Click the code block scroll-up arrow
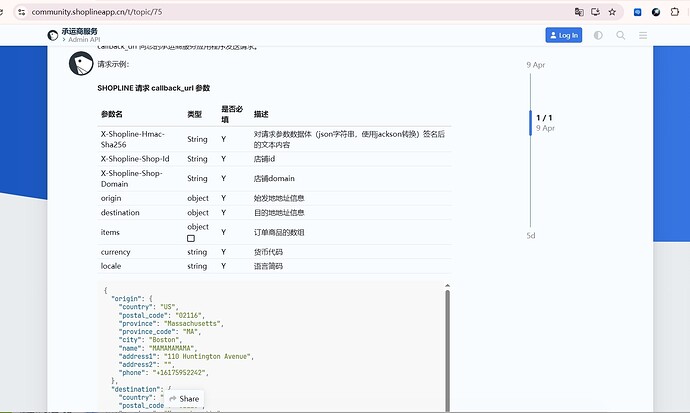Image resolution: width=690 pixels, height=413 pixels. (x=448, y=286)
